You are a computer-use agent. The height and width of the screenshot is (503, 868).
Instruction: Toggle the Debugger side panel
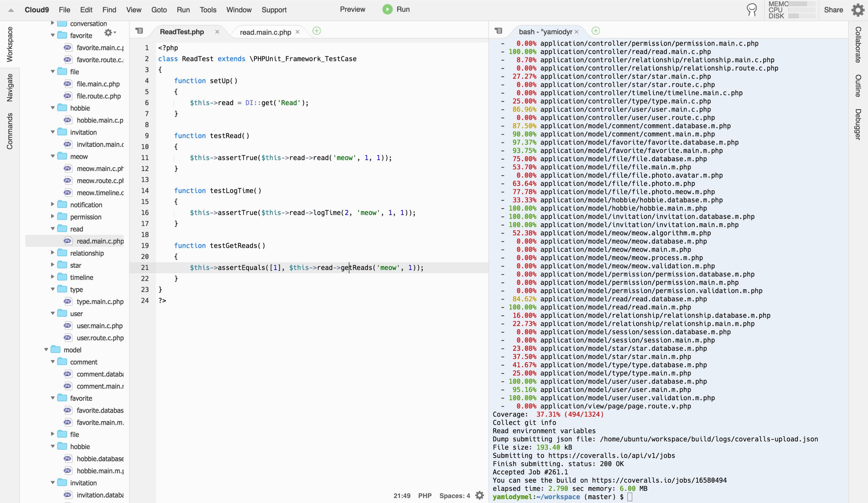pyautogui.click(x=858, y=124)
